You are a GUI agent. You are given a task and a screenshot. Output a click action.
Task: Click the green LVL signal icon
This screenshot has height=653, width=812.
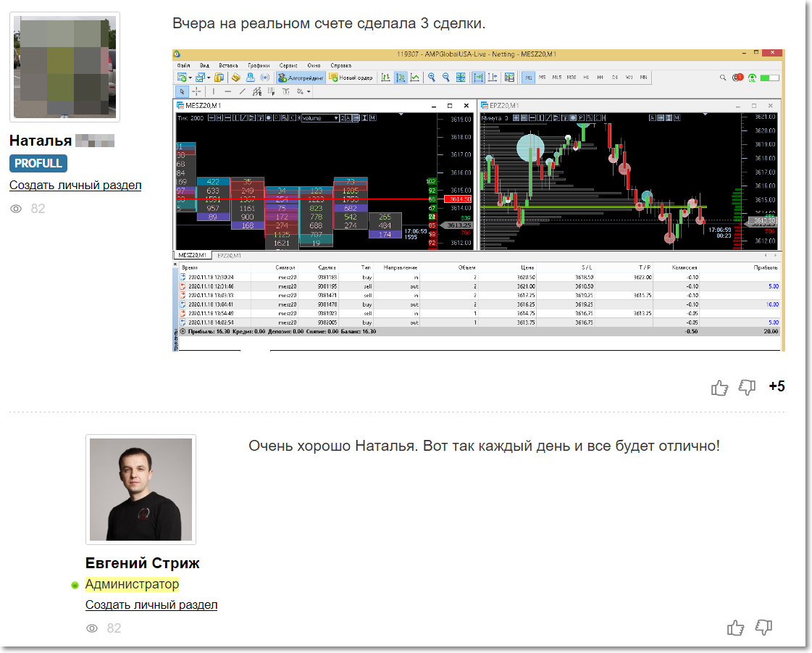[752, 78]
